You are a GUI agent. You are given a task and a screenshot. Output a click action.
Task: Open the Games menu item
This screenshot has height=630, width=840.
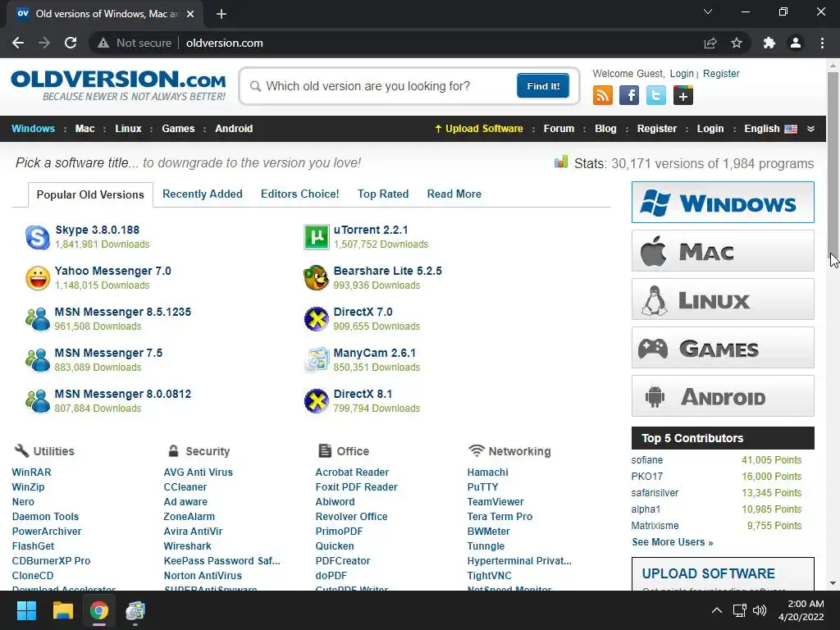pos(178,129)
